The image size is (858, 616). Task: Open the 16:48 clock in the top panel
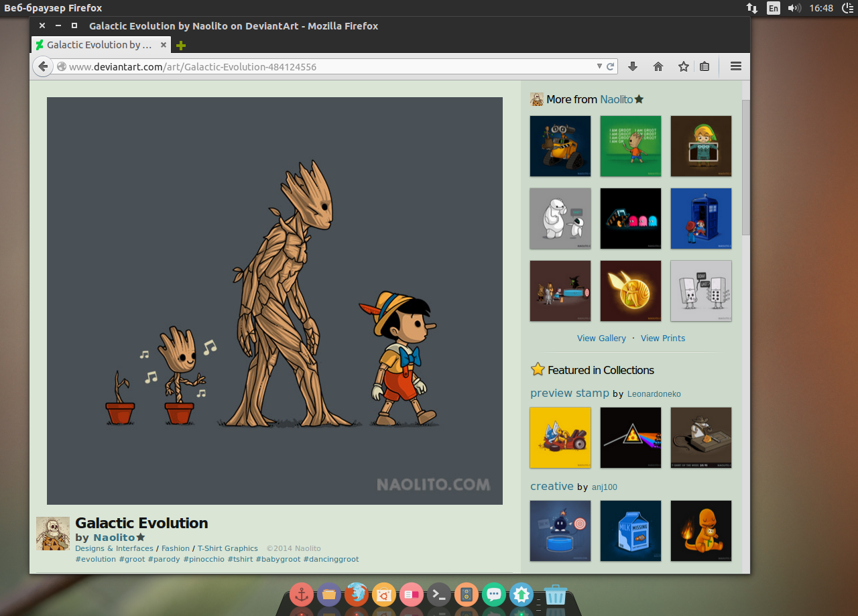[x=821, y=8]
